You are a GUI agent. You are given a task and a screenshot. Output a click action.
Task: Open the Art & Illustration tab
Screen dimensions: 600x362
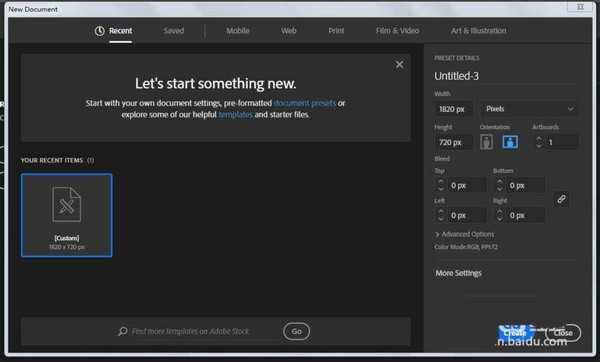pos(478,31)
